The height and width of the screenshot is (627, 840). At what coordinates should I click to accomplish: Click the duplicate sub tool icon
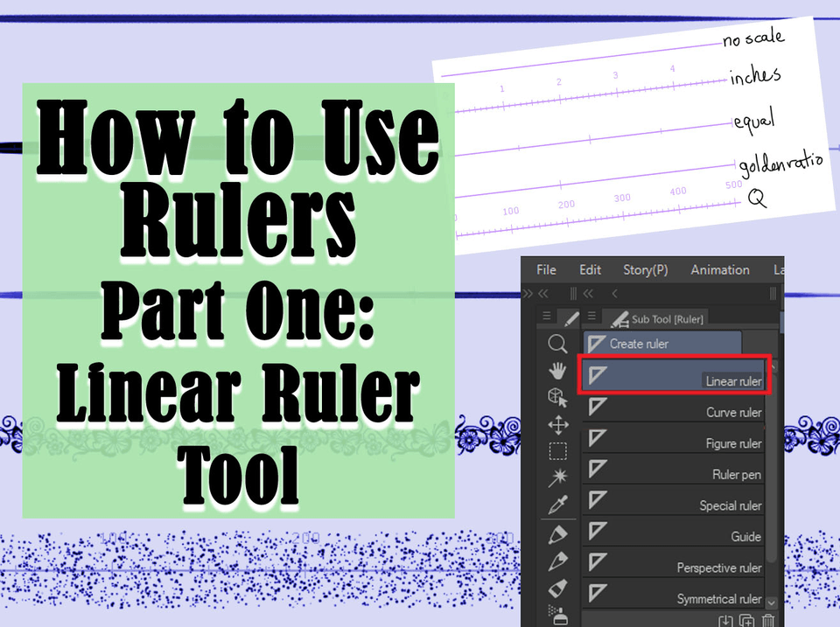click(x=746, y=621)
